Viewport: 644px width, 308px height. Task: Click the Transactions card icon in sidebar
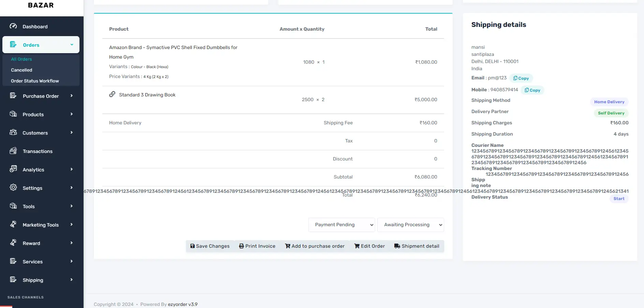(x=13, y=151)
